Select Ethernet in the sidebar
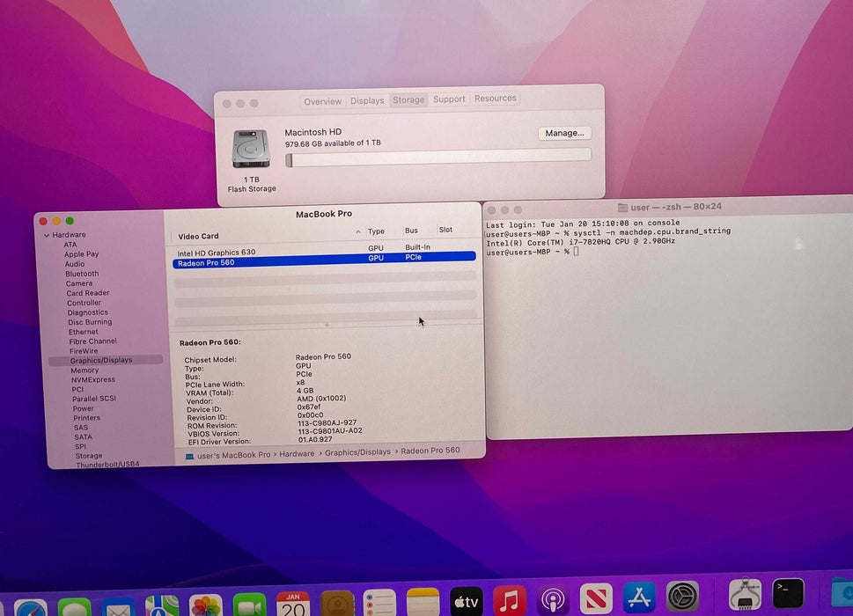 click(x=84, y=332)
